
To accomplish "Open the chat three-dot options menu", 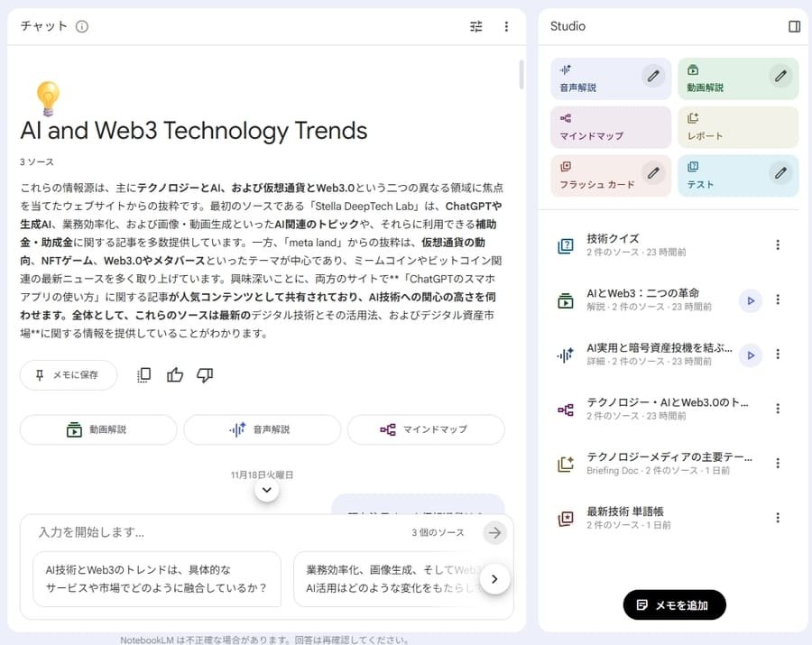I will click(506, 26).
